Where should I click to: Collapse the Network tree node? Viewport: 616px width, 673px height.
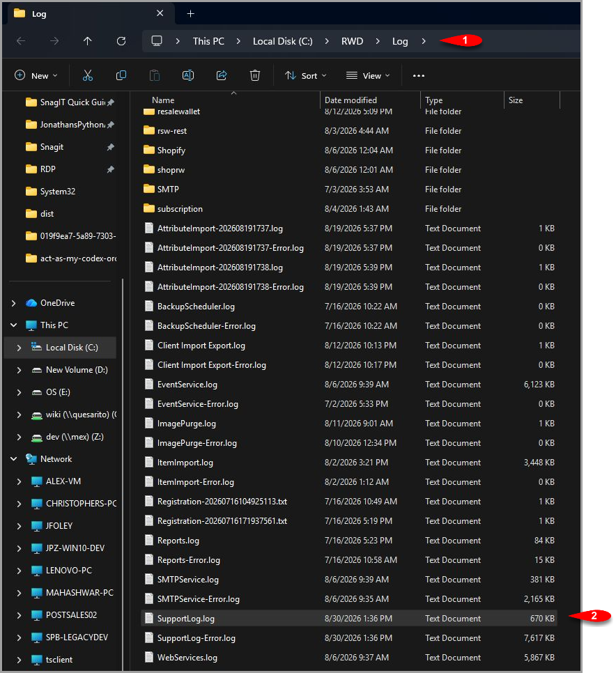(13, 459)
